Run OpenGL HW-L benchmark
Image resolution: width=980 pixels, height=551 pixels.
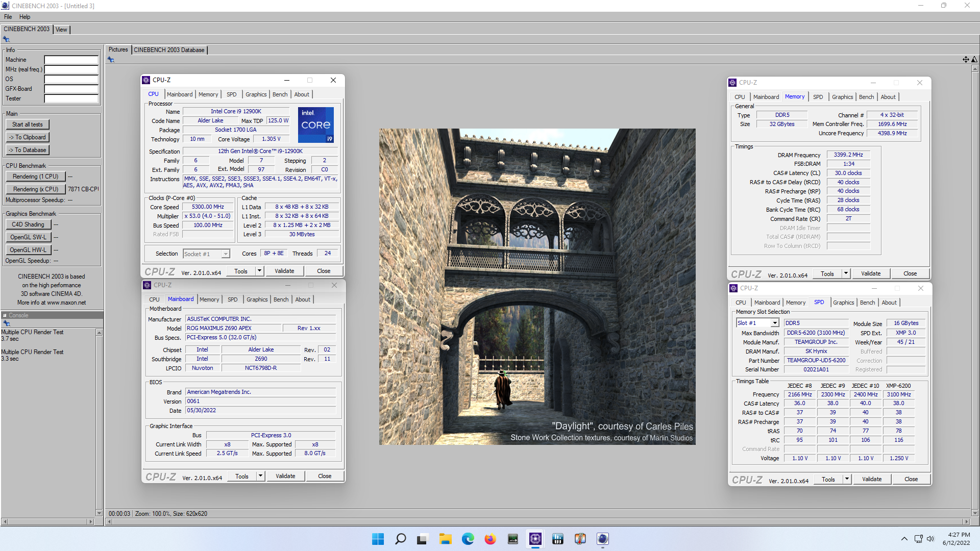28,250
